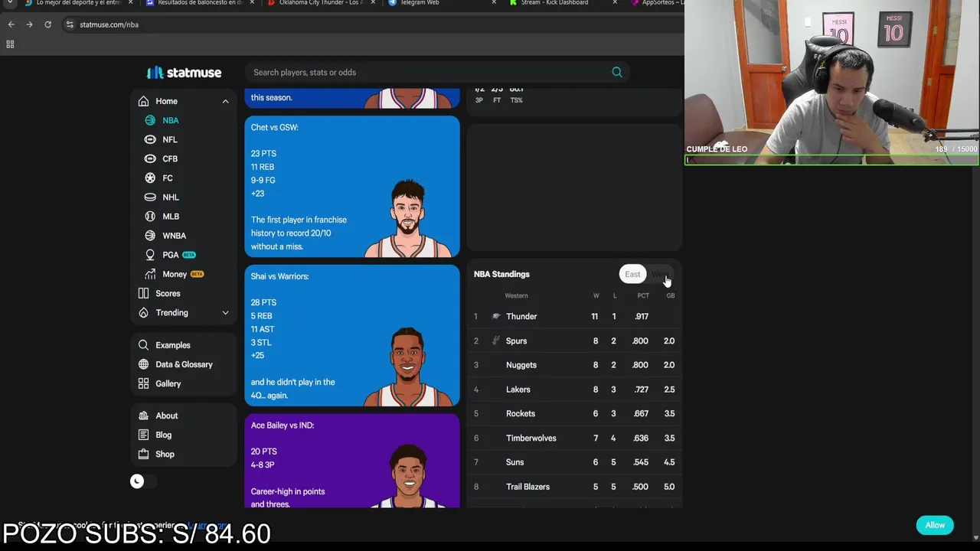This screenshot has height=551, width=980.
Task: Open Suns team in standings
Action: tap(515, 462)
